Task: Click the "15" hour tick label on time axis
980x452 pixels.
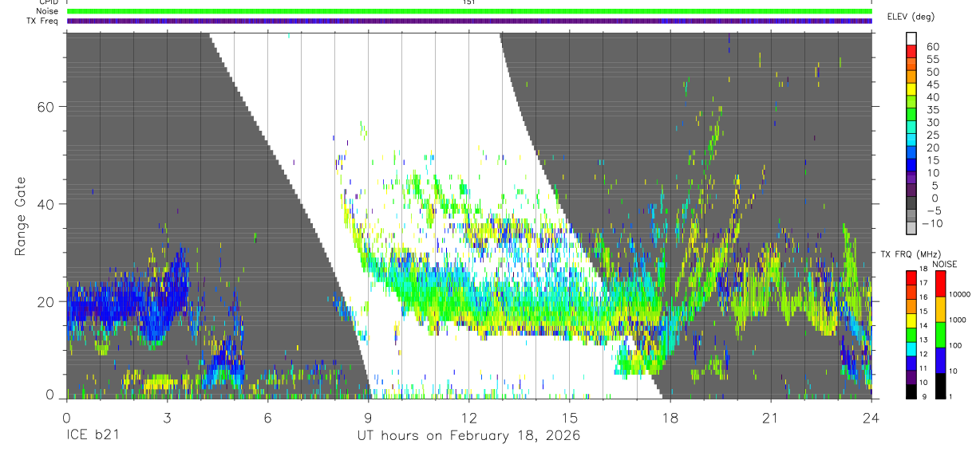Action: (570, 418)
